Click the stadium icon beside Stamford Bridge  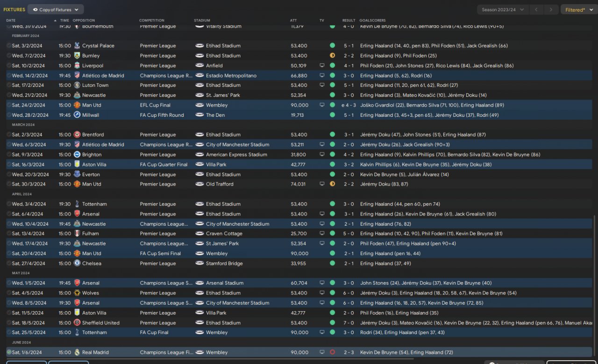[x=199, y=264]
